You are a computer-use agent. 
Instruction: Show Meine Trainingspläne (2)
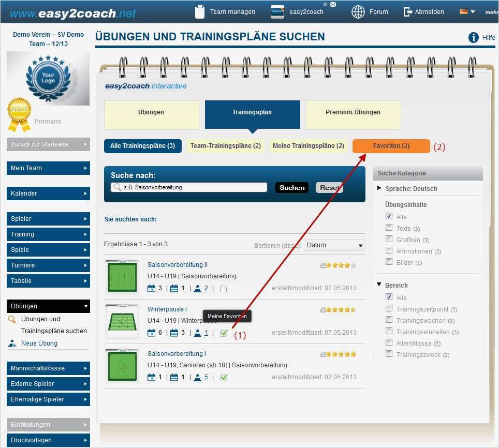coord(309,146)
